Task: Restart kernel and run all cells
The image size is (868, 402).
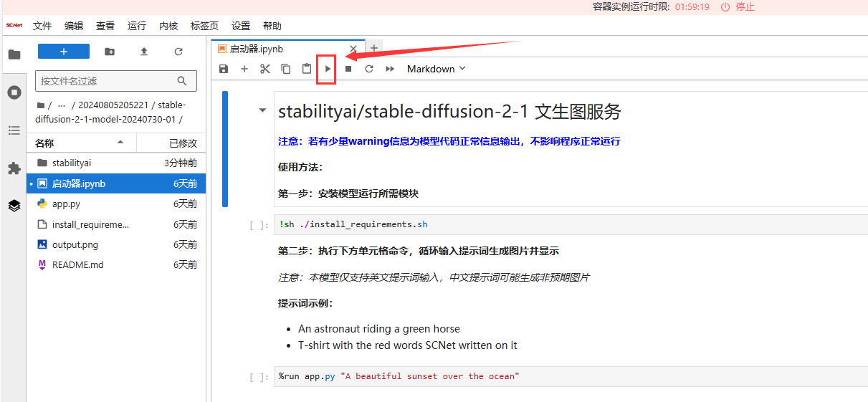Action: coord(390,69)
